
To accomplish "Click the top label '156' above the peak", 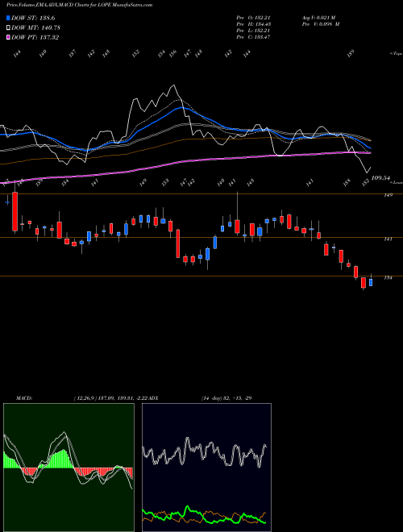I will (x=173, y=54).
